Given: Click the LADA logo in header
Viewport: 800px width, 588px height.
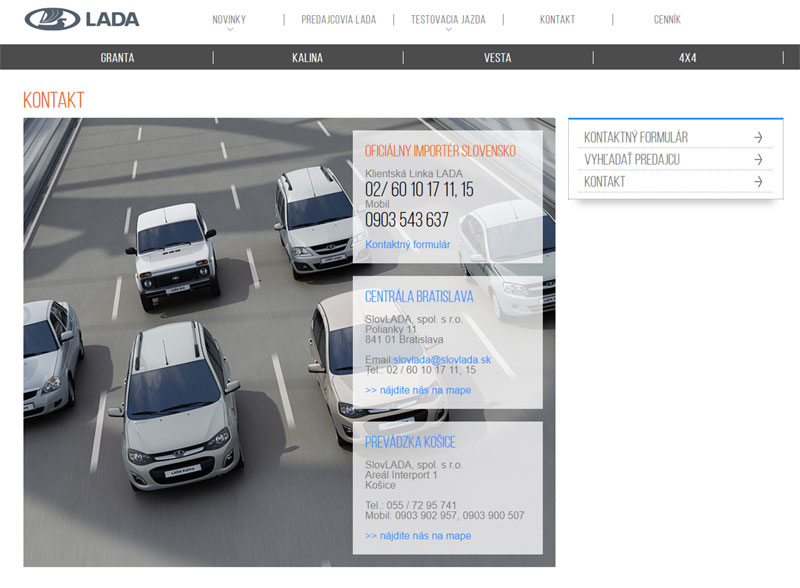Looking at the screenshot, I should point(82,19).
